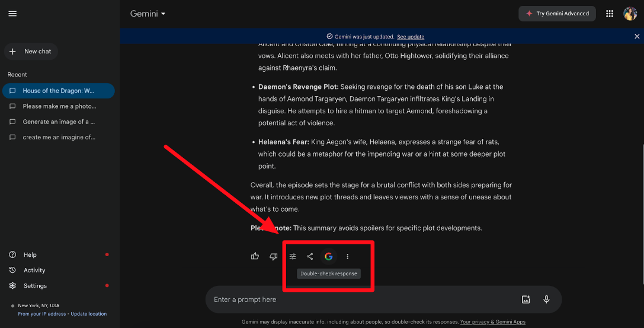Activate the microphone voice input icon

click(x=546, y=300)
